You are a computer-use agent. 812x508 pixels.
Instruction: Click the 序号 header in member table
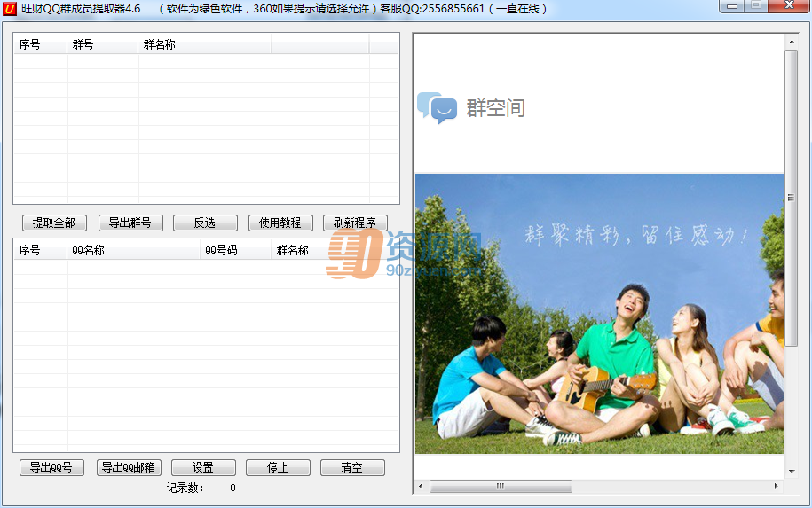(x=41, y=250)
